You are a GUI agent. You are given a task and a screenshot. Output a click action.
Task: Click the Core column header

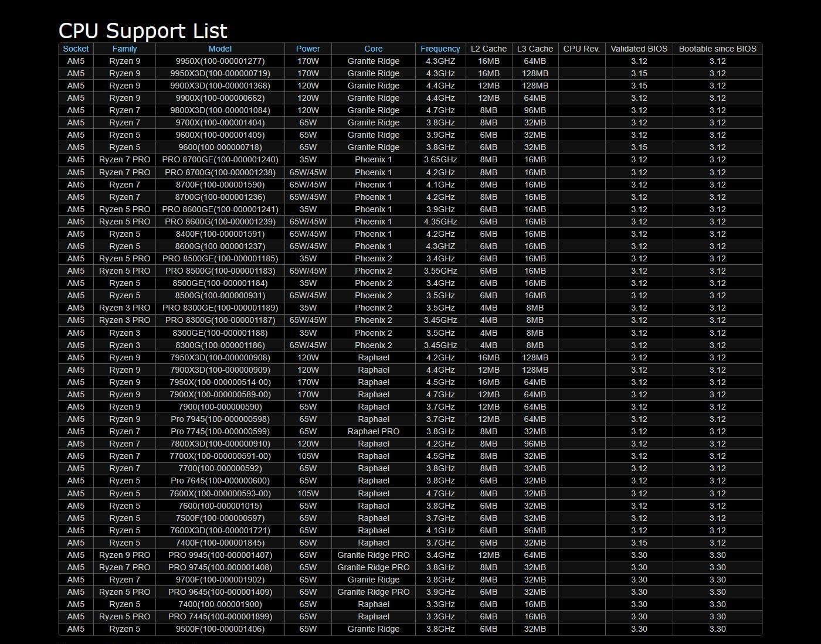pos(373,49)
